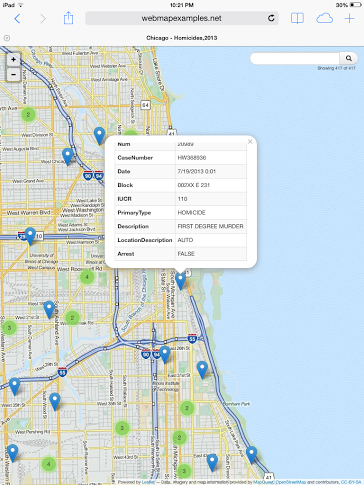
Task: Open the Leaflet attribution link
Action: coord(149,482)
